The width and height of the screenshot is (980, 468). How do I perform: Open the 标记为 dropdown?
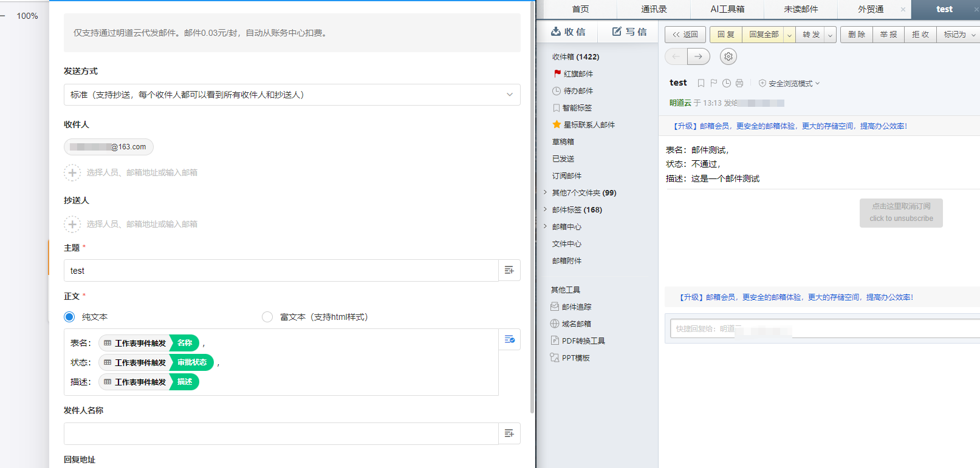click(x=959, y=35)
